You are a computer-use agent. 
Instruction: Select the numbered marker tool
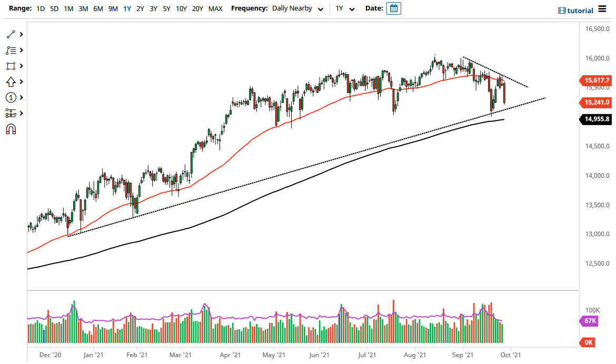tap(11, 97)
